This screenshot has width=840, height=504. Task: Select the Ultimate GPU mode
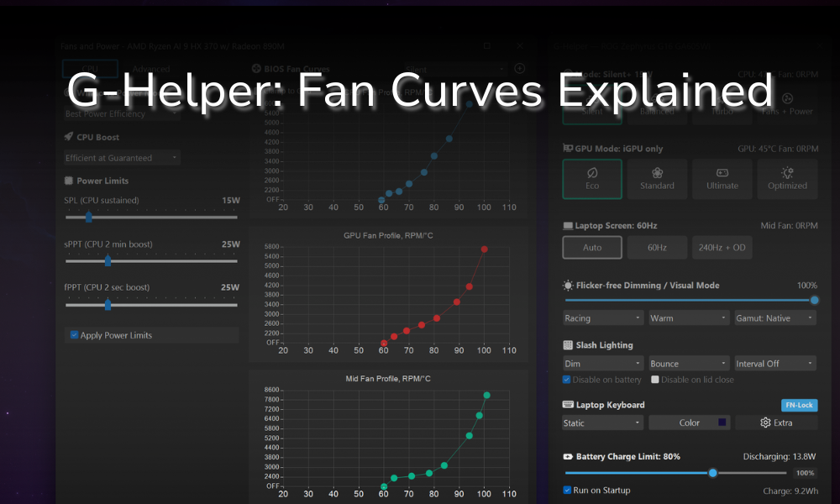pyautogui.click(x=722, y=179)
